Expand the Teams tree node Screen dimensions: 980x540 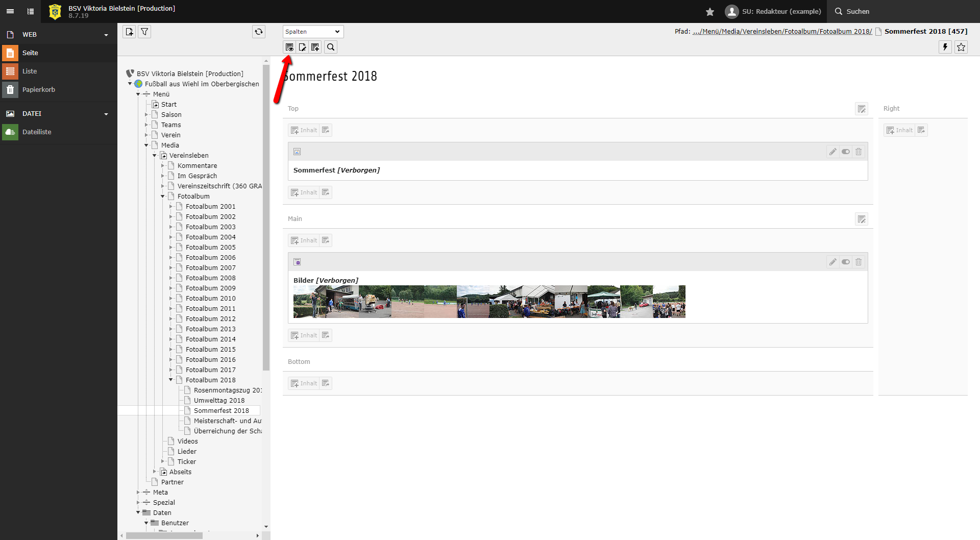(146, 125)
